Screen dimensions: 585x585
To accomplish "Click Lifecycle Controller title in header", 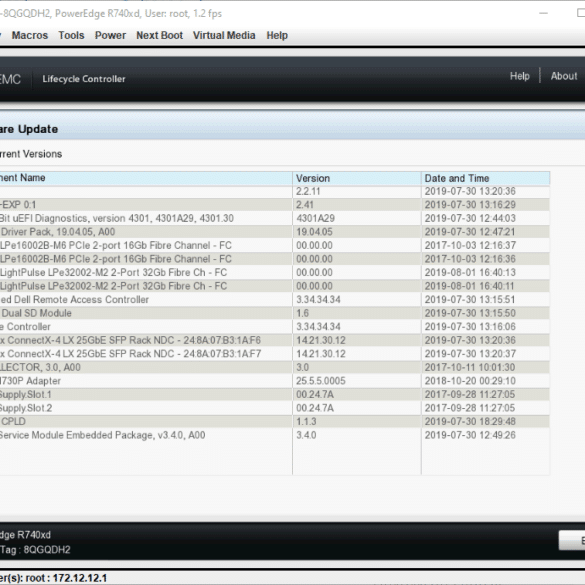I will click(84, 79).
